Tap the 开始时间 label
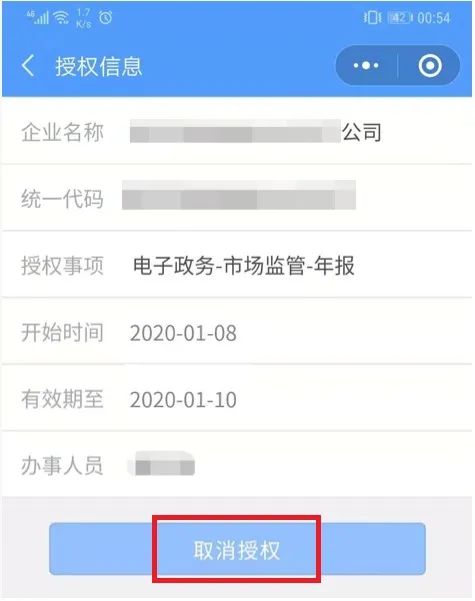This screenshot has height=601, width=475. [62, 332]
